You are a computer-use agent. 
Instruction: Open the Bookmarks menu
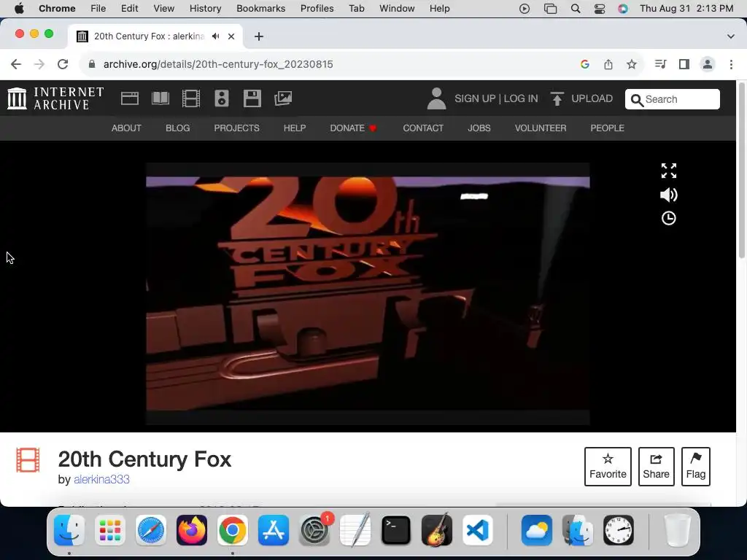pyautogui.click(x=260, y=9)
